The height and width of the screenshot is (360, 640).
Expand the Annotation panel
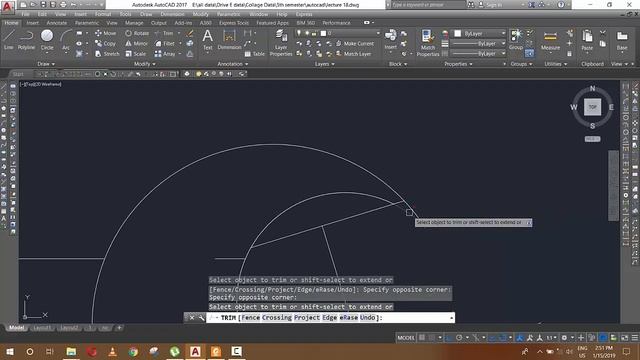232,64
